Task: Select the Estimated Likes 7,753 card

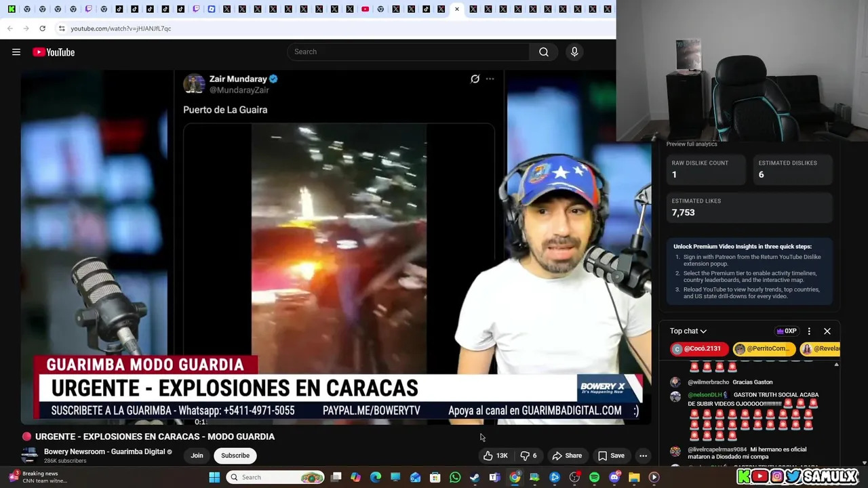Action: pyautogui.click(x=749, y=207)
